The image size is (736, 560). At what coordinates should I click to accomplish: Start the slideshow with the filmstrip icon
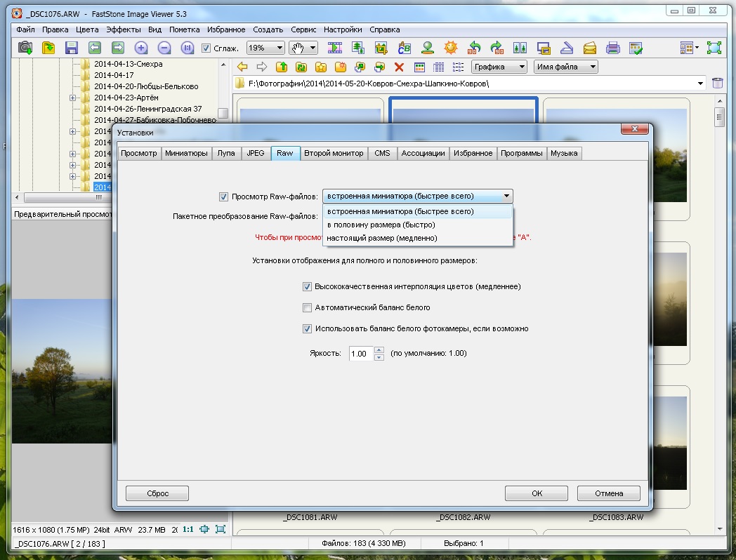pyautogui.click(x=335, y=48)
